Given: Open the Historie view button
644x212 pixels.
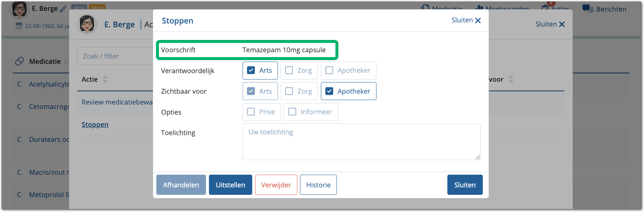Looking at the screenshot, I should coord(318,185).
